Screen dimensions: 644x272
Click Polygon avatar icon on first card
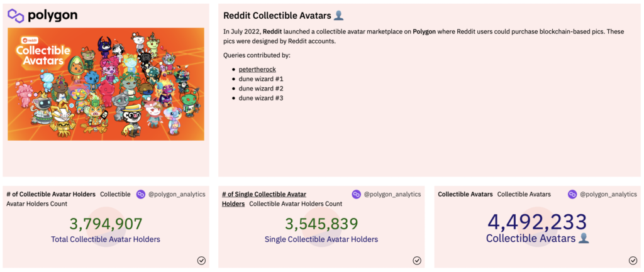[141, 194]
